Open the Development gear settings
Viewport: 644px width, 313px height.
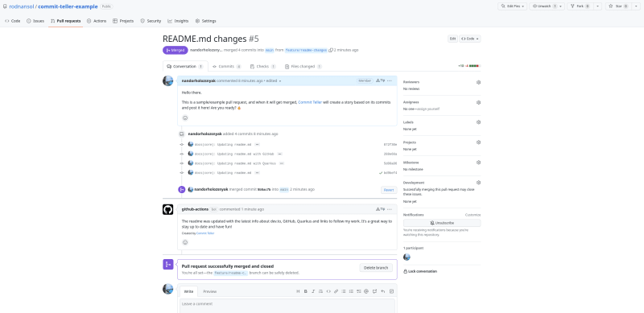[478, 183]
